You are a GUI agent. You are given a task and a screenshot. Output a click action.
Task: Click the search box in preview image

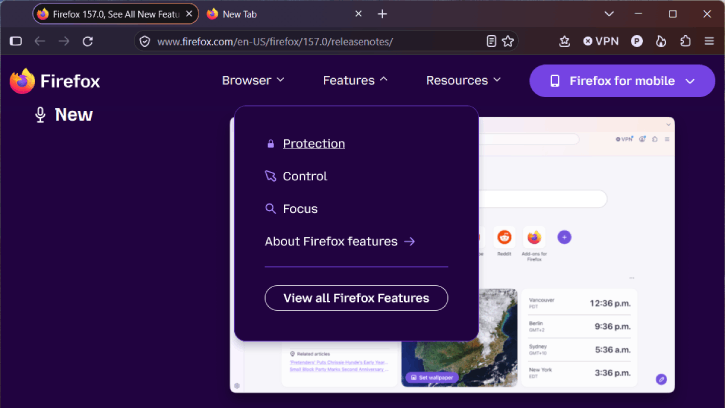[x=542, y=199]
